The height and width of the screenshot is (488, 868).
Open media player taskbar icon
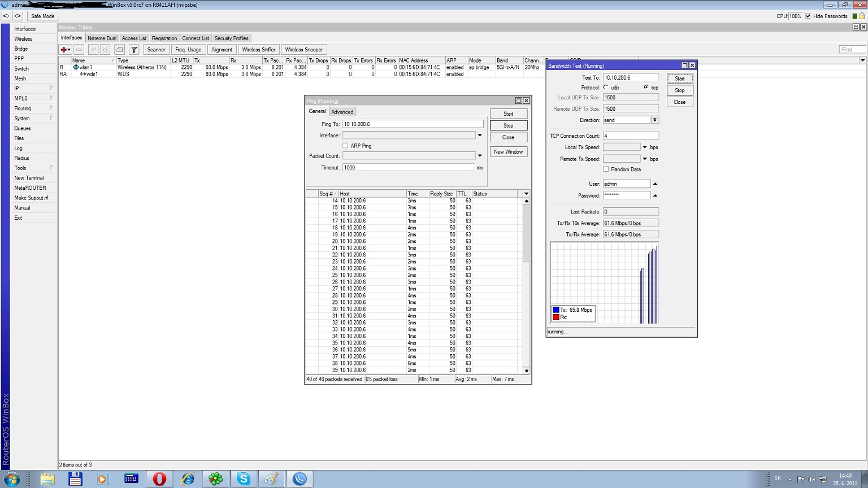tap(102, 479)
